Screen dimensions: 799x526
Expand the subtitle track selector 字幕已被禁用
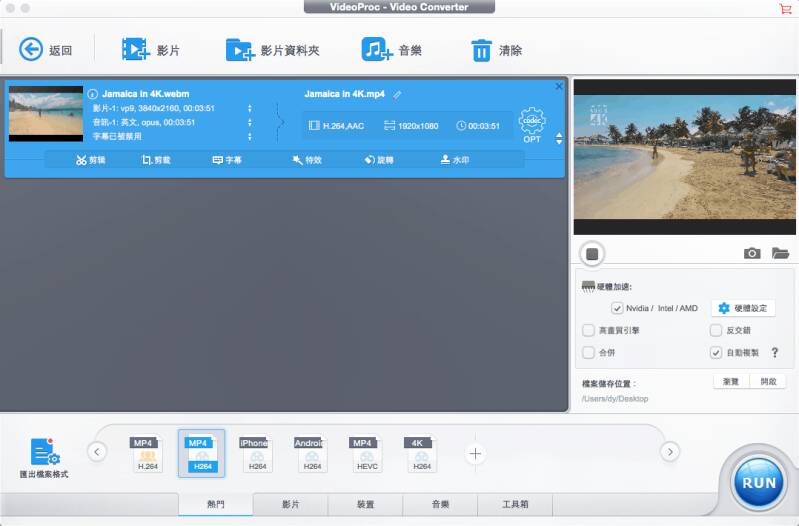click(250, 137)
